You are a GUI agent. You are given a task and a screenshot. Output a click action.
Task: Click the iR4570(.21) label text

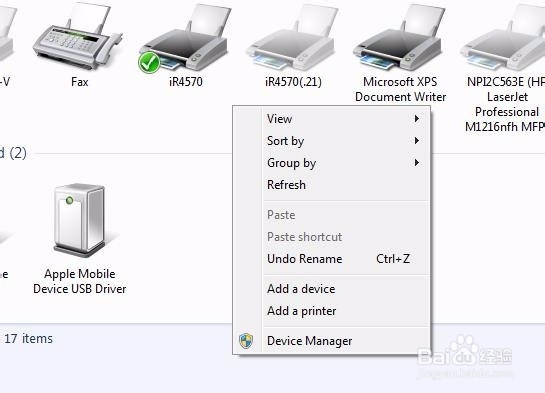293,82
